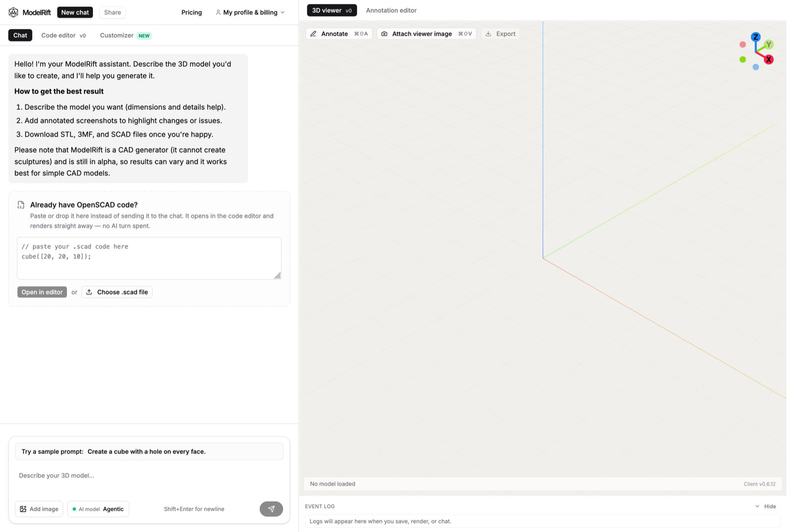Click the Share button
The image size is (787, 532).
[113, 12]
